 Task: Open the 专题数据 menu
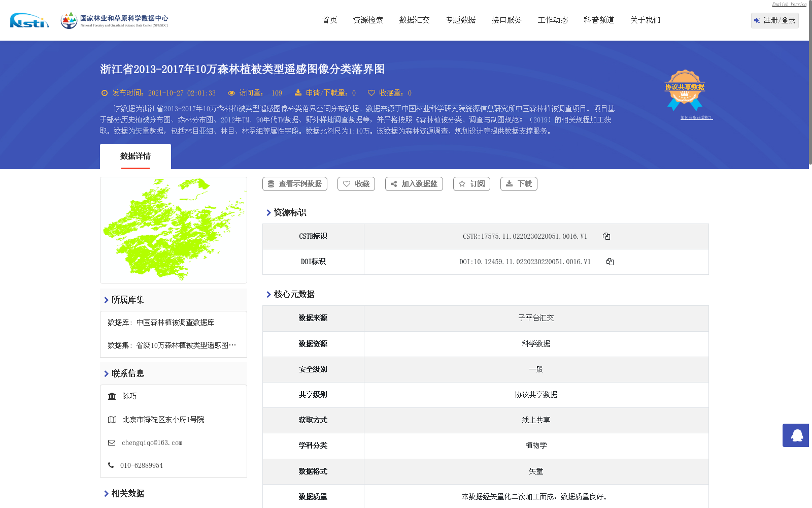tap(460, 20)
